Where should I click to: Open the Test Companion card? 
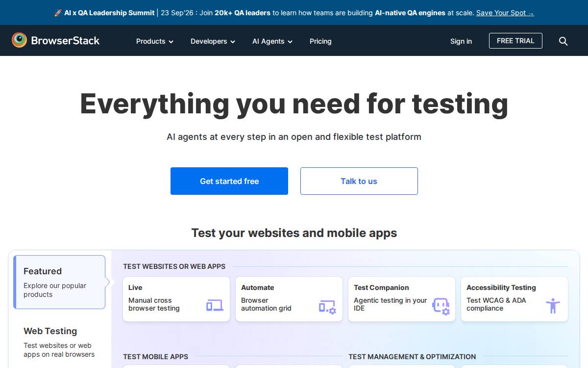402,299
